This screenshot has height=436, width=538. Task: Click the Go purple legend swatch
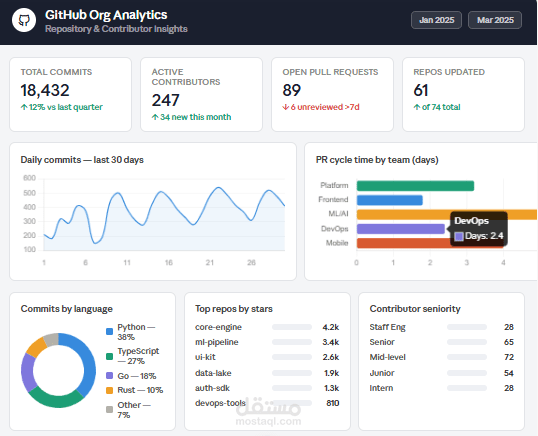click(x=109, y=376)
